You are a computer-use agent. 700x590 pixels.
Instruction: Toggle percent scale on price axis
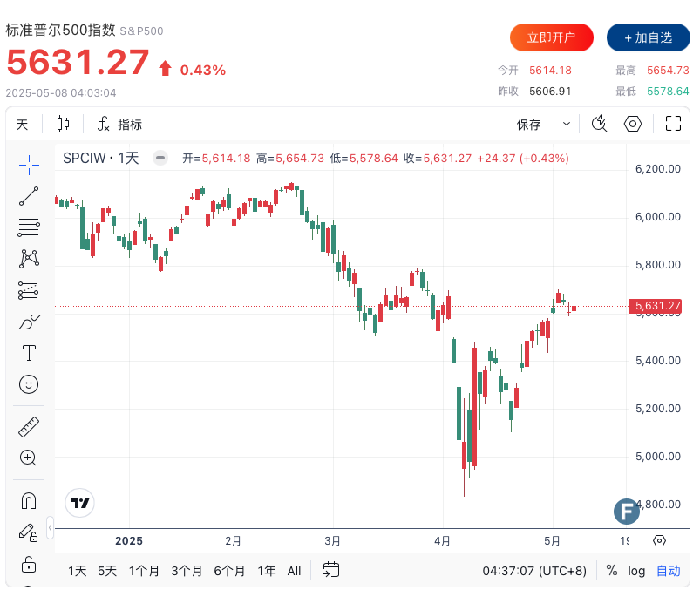click(x=612, y=571)
